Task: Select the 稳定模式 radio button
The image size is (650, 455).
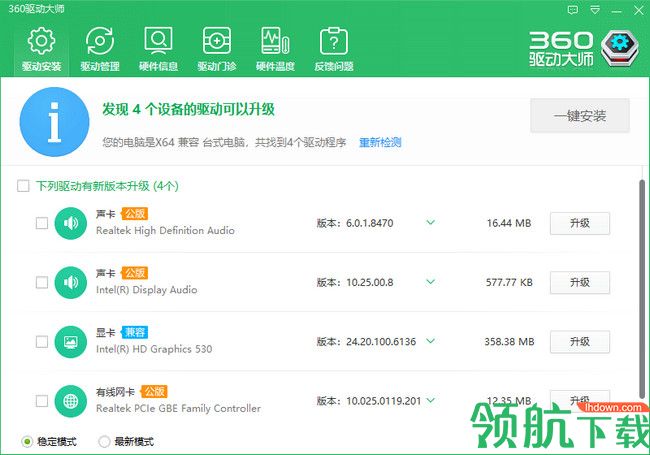Action: (27, 442)
